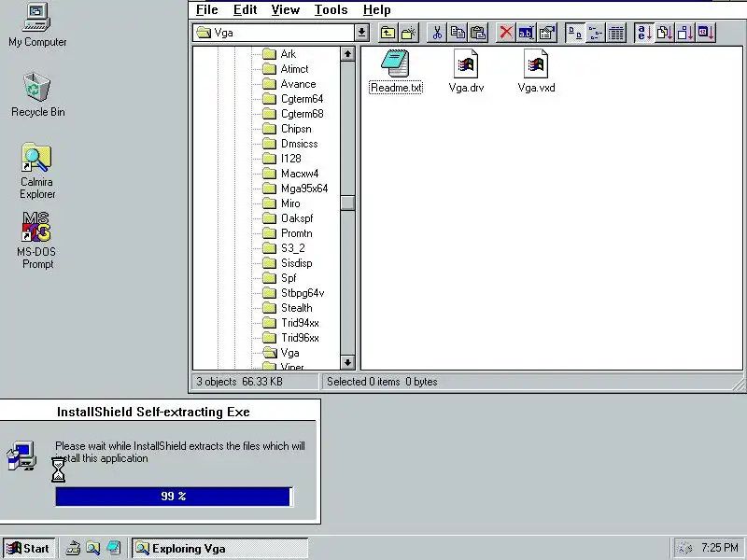Click the Start button
Viewport: 747px width, 560px height.
(30, 548)
